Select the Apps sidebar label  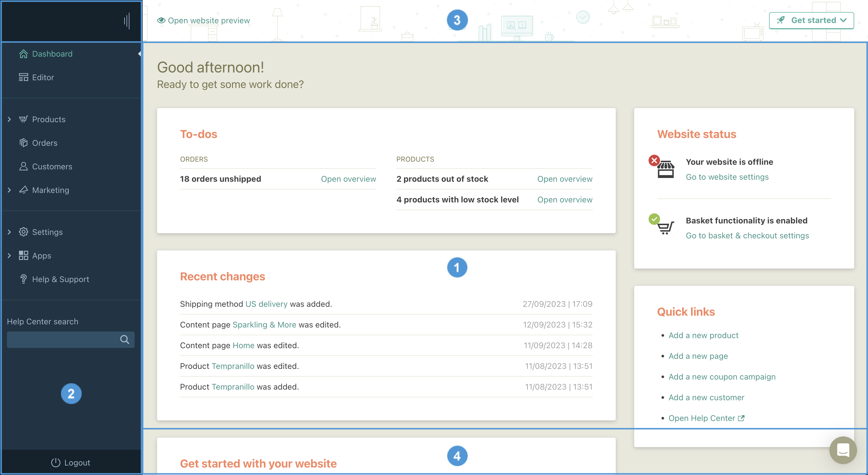coord(42,256)
